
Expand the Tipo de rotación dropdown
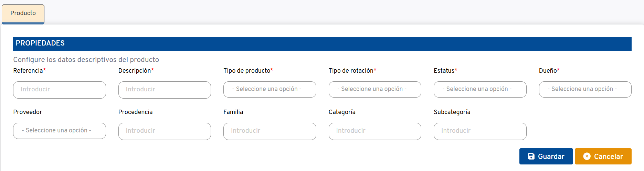coord(374,89)
